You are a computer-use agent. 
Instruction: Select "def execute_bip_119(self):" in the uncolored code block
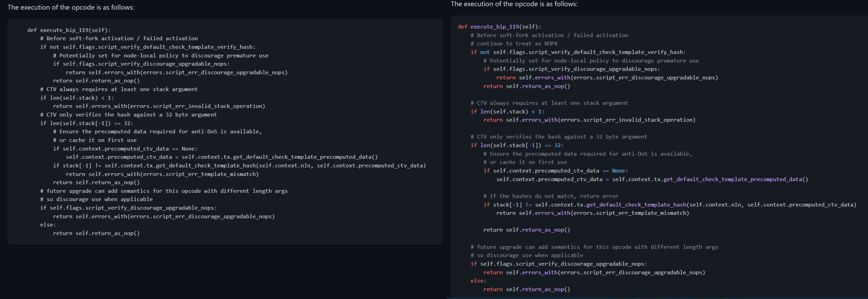pos(69,30)
